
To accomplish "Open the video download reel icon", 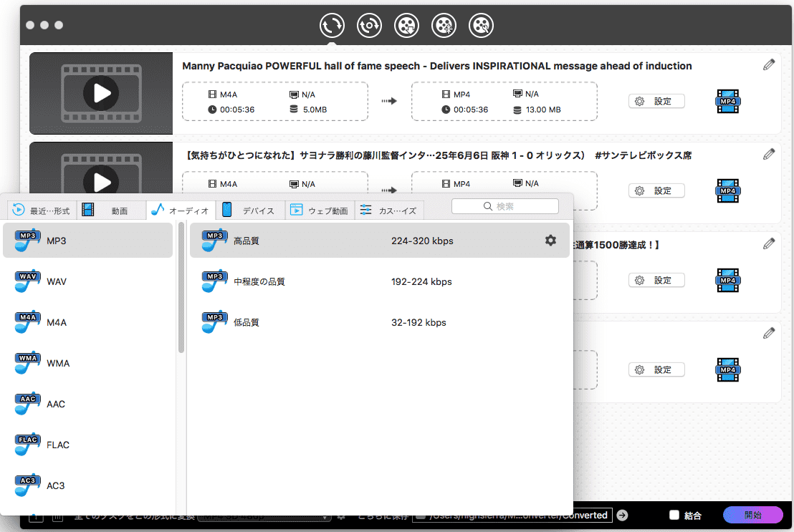I will point(406,25).
